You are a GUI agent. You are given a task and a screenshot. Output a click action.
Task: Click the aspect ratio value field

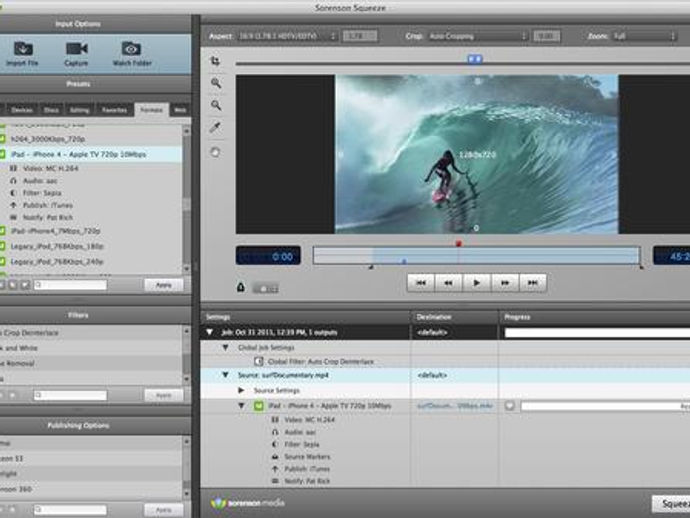pyautogui.click(x=360, y=36)
